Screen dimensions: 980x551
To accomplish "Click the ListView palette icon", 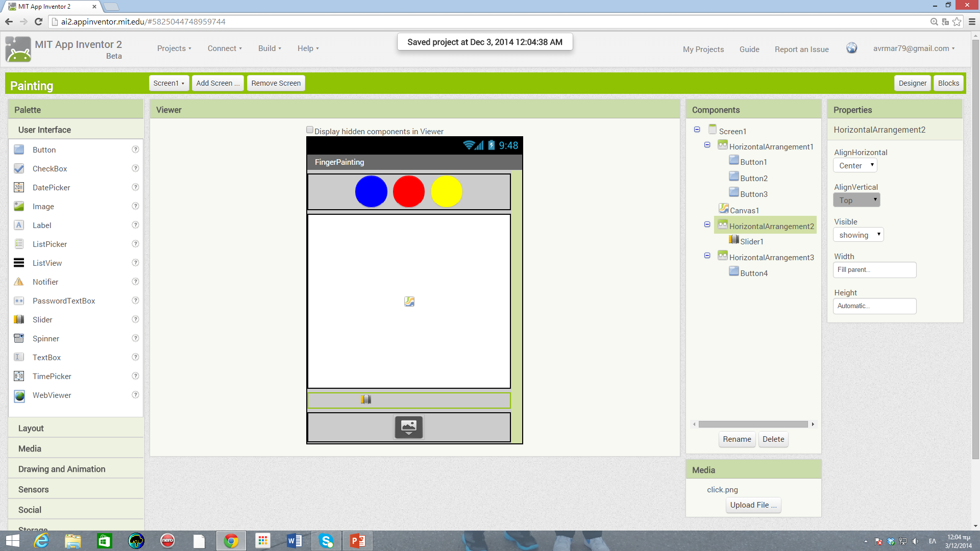I will coord(19,263).
